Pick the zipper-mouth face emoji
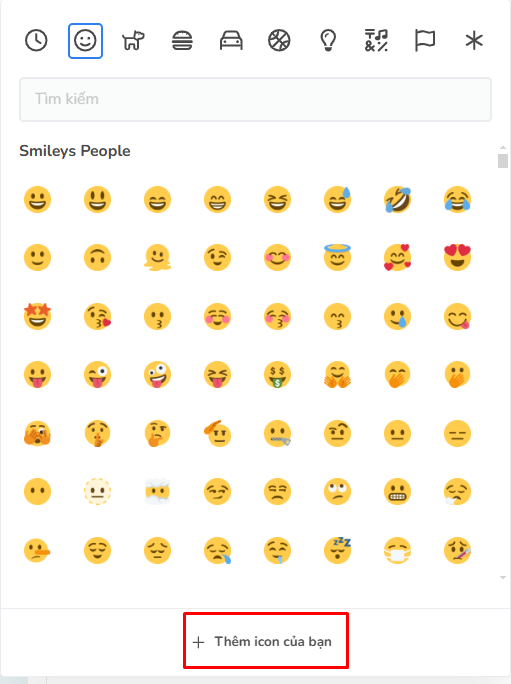Image resolution: width=511 pixels, height=684 pixels. coord(278,433)
